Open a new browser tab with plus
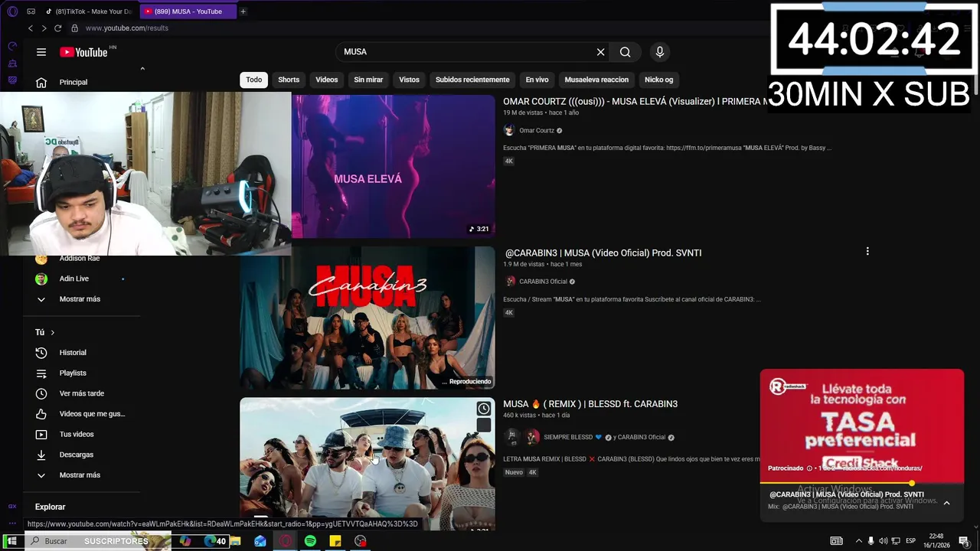The image size is (980, 551). point(243,11)
